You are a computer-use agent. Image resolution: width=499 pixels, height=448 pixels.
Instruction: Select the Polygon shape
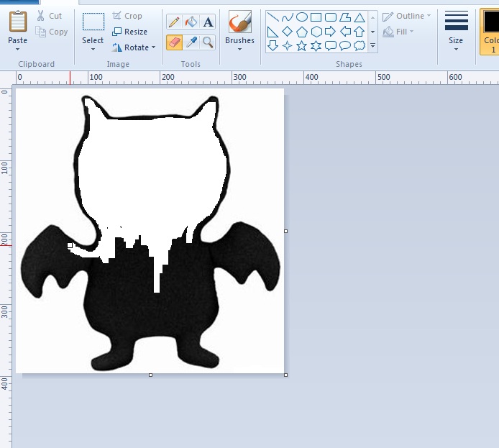pos(345,17)
